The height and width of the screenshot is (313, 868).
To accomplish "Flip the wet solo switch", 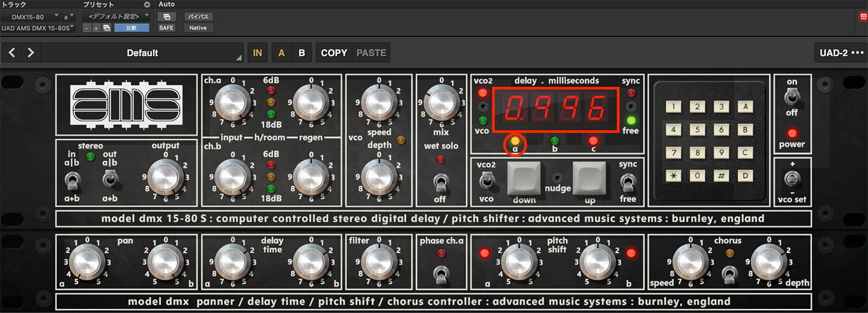I will click(441, 182).
